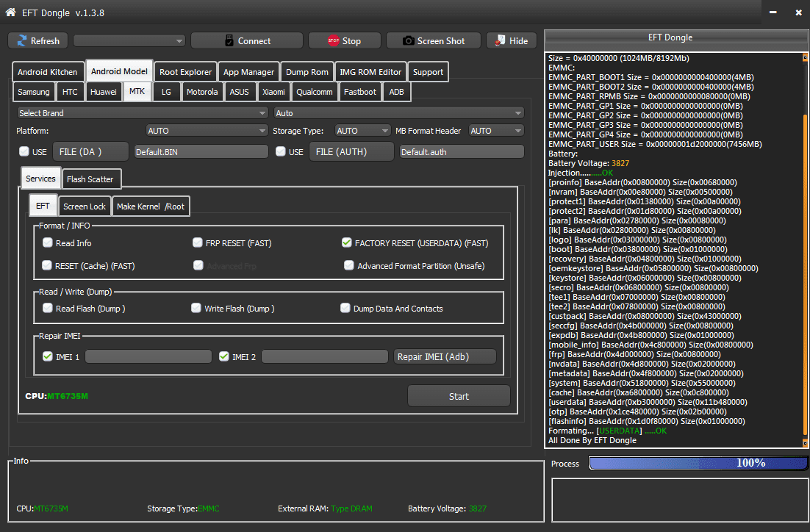Toggle USE checkbox for FILE (DA)
810x532 pixels.
tap(24, 151)
